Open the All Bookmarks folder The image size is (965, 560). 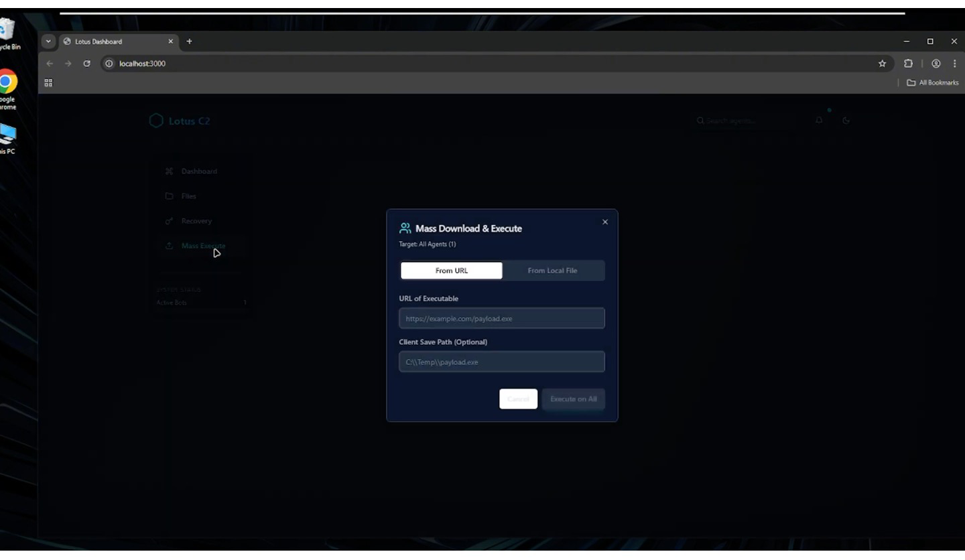tap(933, 83)
